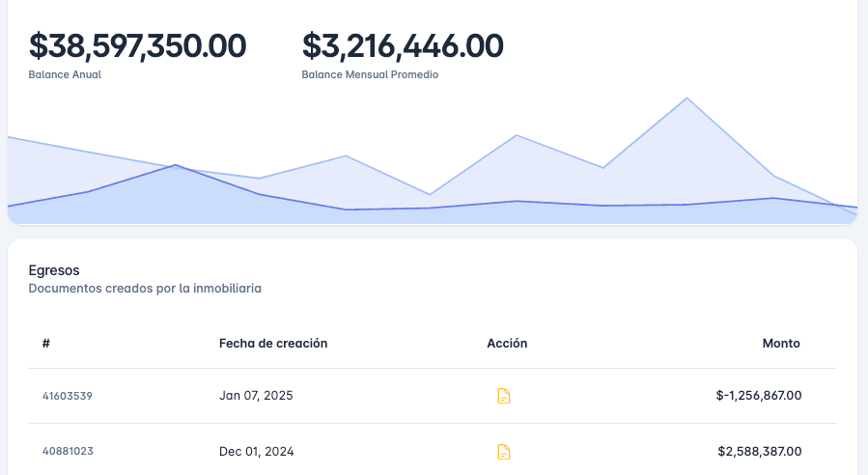Screen dimensions: 868x475
Task: Click the # column header
Action: click(x=46, y=343)
